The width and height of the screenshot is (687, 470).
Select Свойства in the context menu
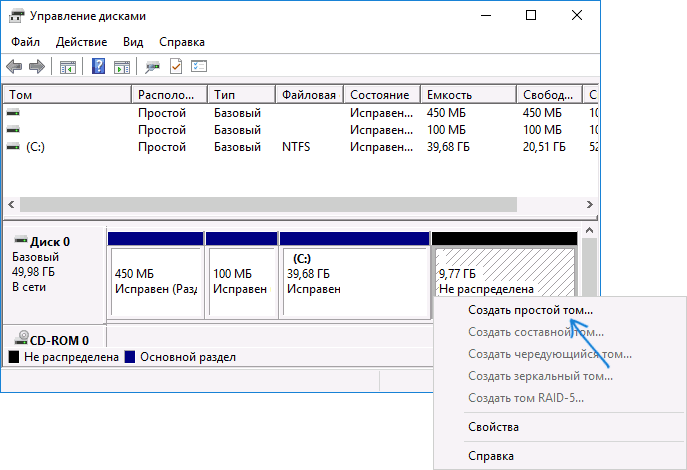pyautogui.click(x=493, y=427)
